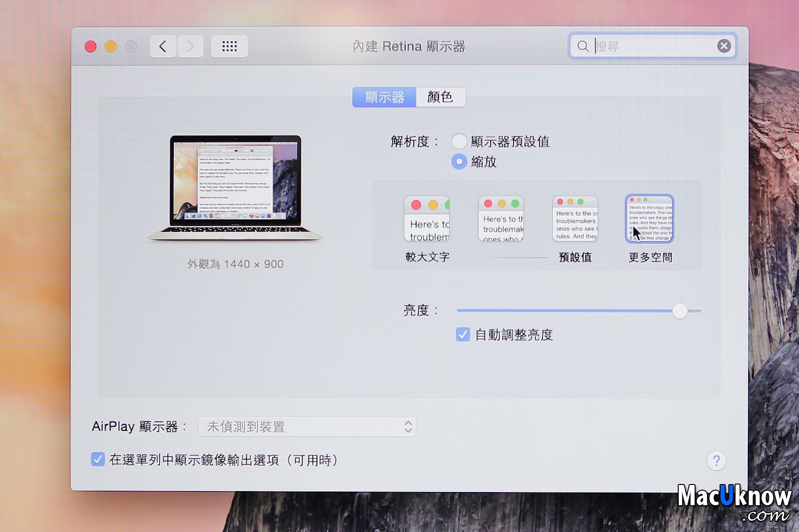Click inside the 搜尋 search input field

click(653, 46)
